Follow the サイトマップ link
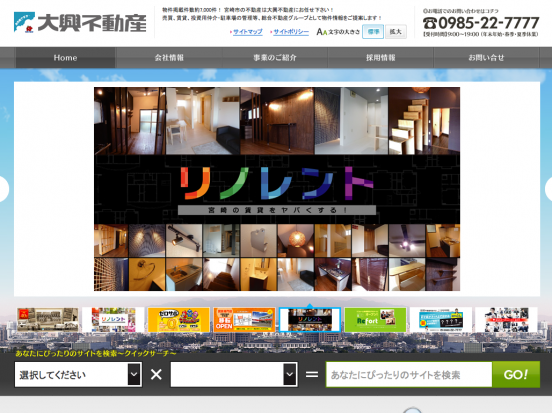Viewport: 552px width, 413px height. pyautogui.click(x=247, y=32)
